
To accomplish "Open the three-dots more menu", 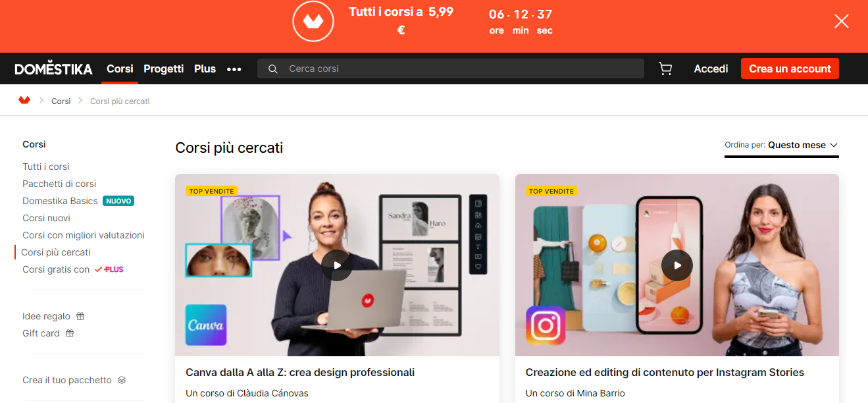I will tap(234, 69).
